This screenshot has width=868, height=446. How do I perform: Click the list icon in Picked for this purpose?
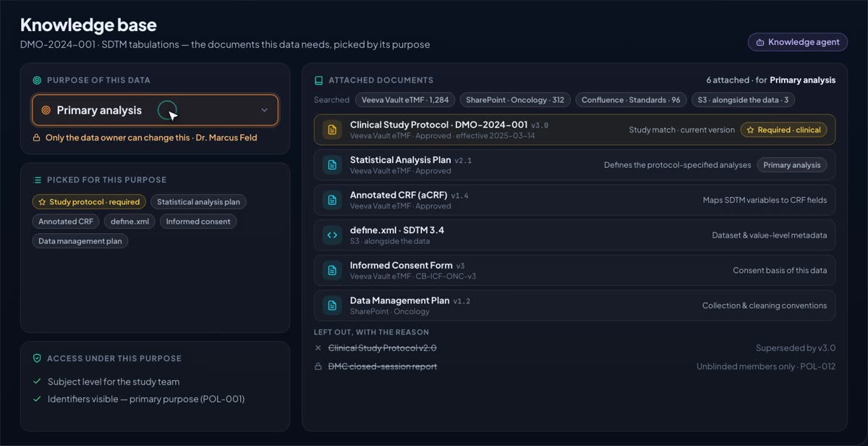37,180
